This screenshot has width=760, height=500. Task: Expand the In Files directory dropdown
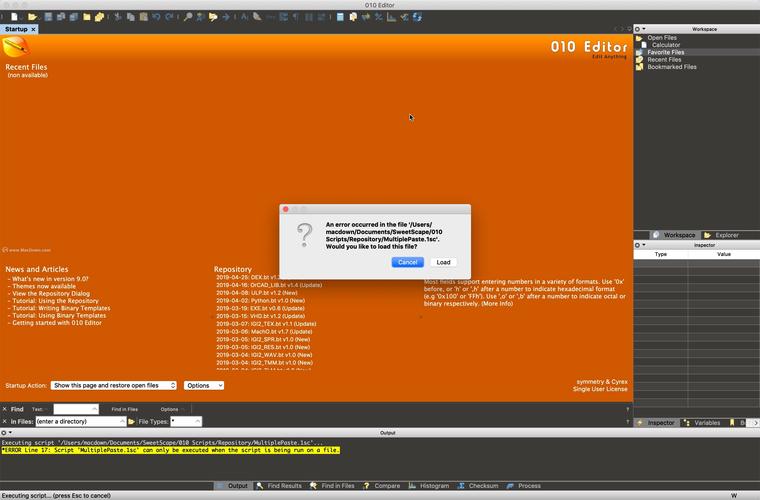[x=122, y=422]
